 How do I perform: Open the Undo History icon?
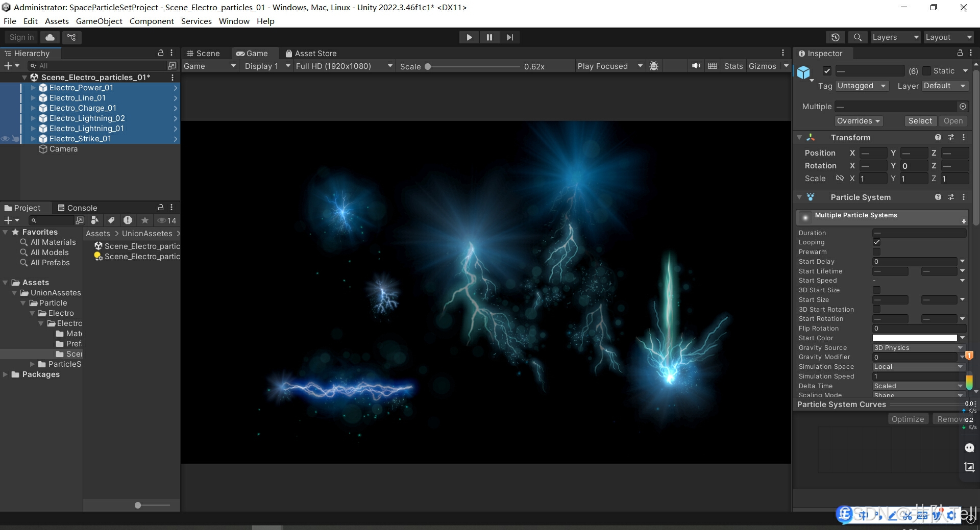pyautogui.click(x=836, y=37)
